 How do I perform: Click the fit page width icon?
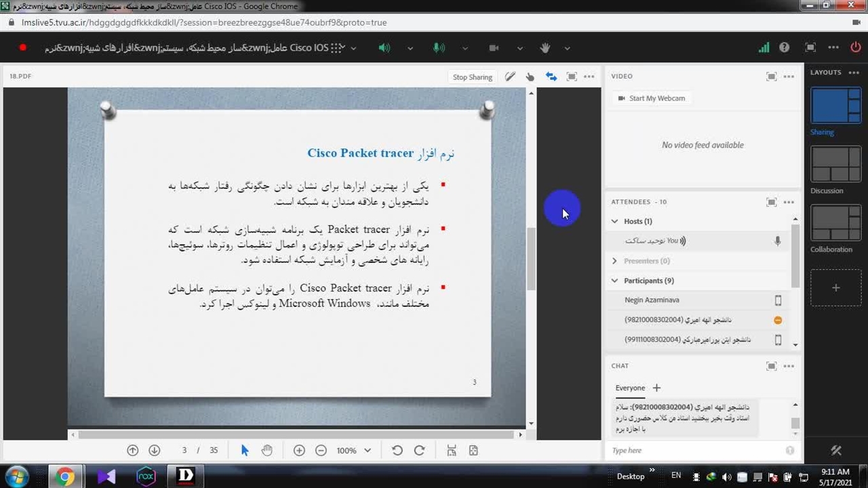click(x=452, y=450)
